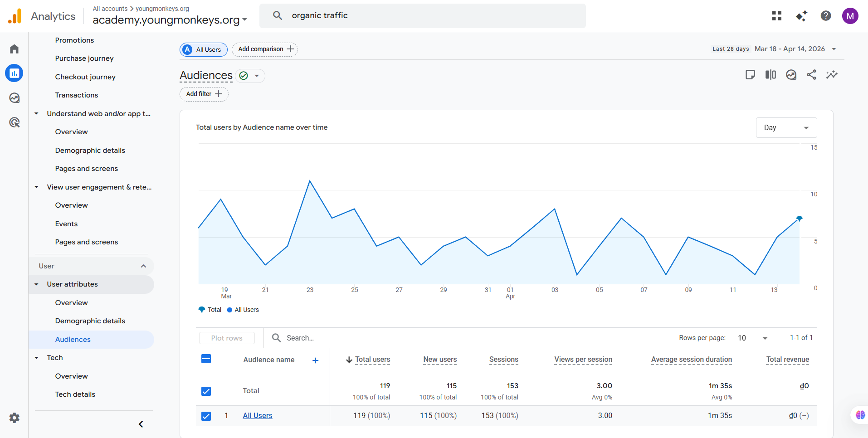Open the Help question mark icon
This screenshot has height=438, width=868.
(x=825, y=16)
